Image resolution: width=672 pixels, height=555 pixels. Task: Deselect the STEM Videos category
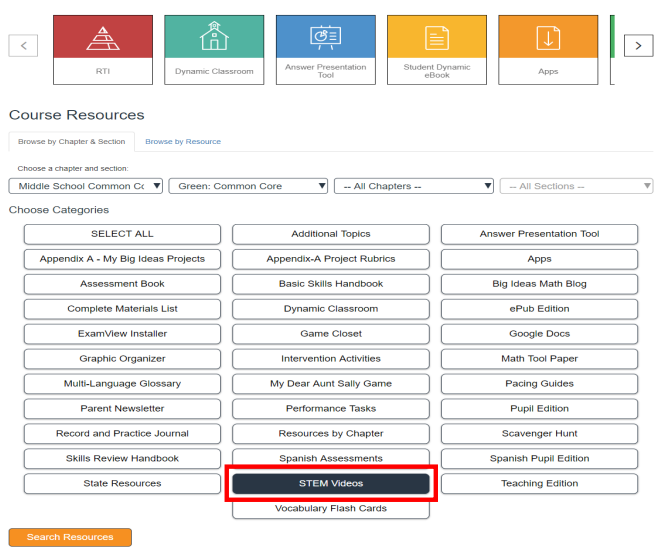(x=331, y=483)
